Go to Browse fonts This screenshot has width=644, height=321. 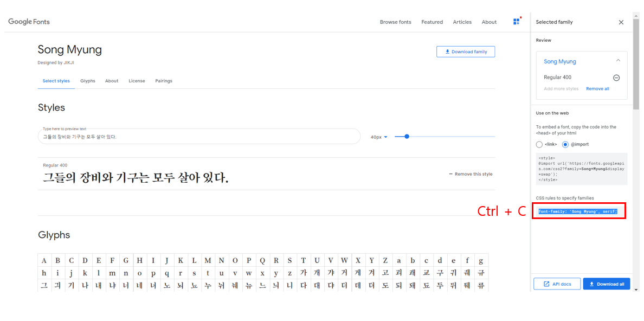coord(396,22)
